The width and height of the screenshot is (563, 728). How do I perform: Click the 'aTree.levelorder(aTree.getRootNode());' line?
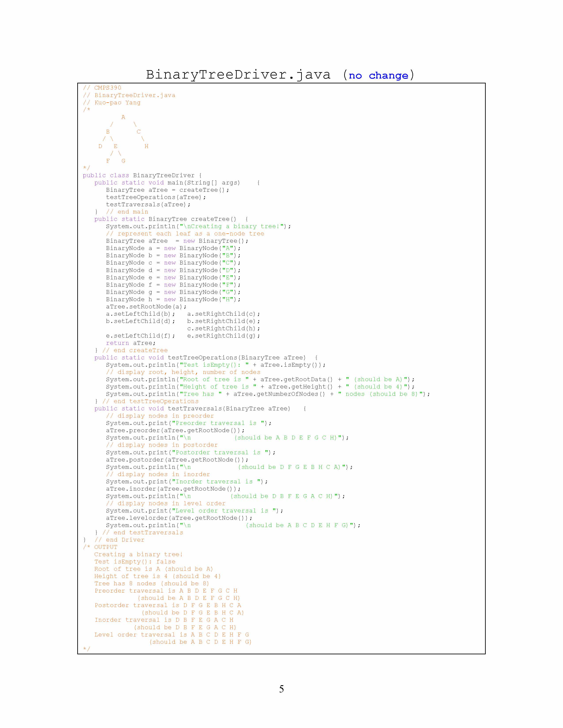tap(179, 518)
